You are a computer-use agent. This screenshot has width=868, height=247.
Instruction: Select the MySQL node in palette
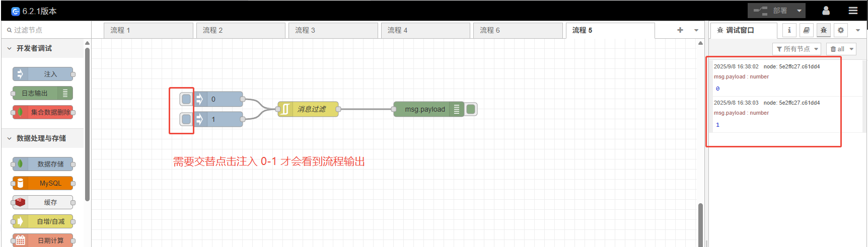[x=43, y=183]
